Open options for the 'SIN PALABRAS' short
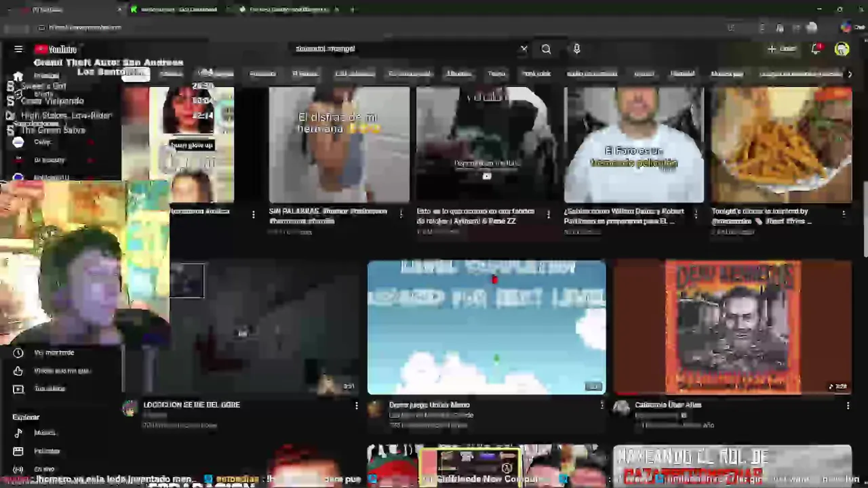This screenshot has height=488, width=868. pos(401,214)
